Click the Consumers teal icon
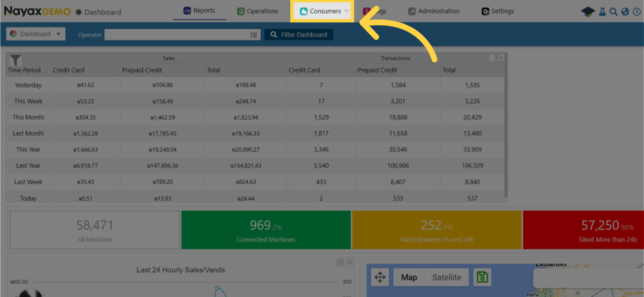This screenshot has height=297, width=644. [x=304, y=11]
